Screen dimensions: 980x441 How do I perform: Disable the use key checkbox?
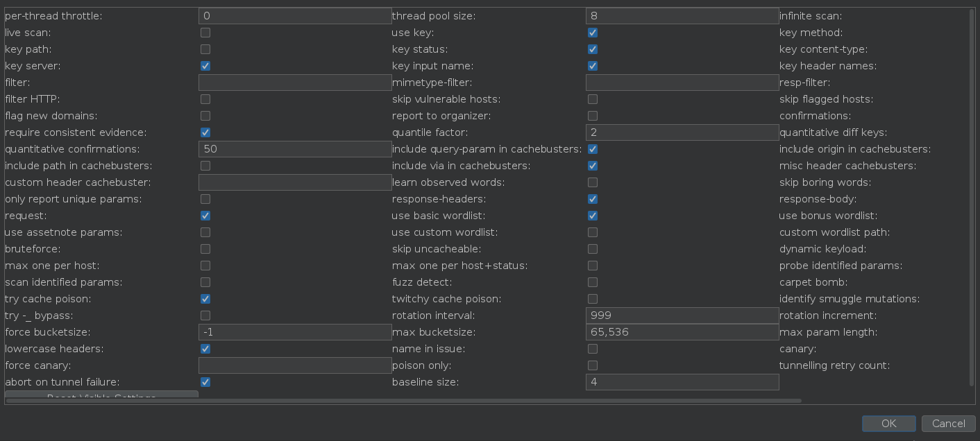tap(593, 33)
